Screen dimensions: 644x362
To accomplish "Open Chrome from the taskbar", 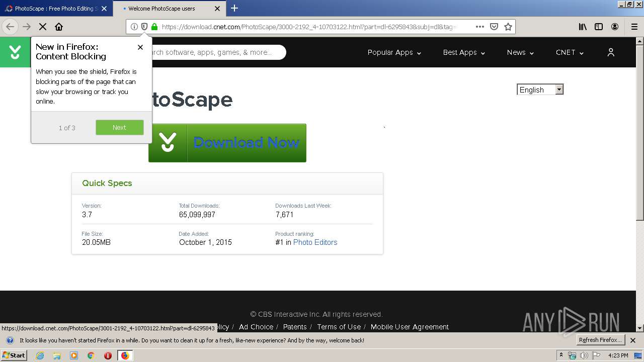I will click(91, 355).
